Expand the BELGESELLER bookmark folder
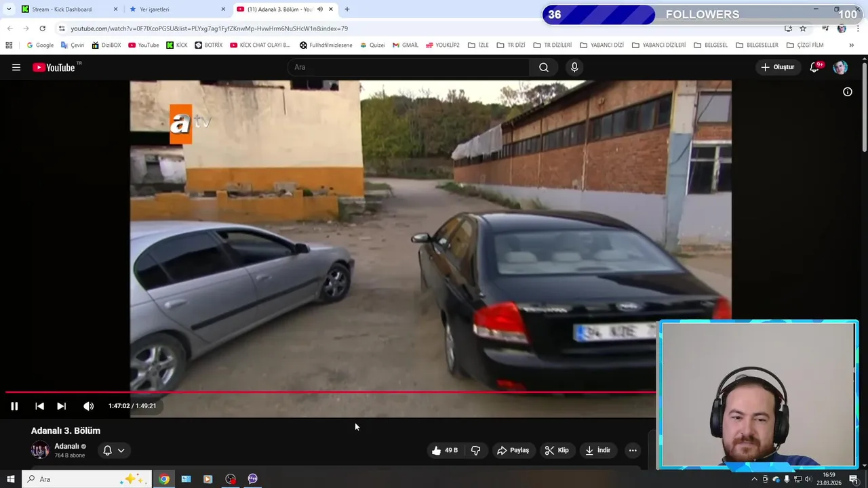Screen dimensions: 868x488 tap(757, 45)
